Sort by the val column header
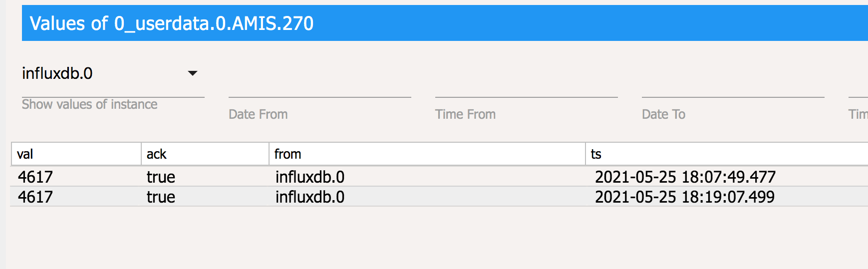 pos(25,154)
